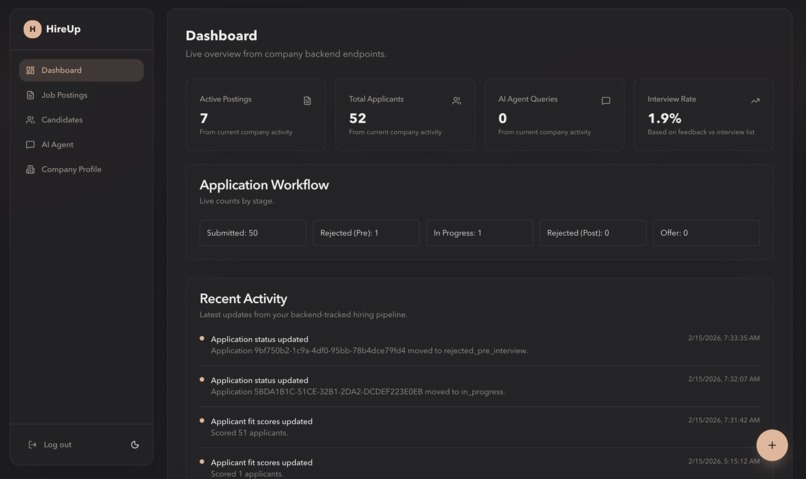
Task: Select the Offer: 0 stage box
Action: [x=706, y=233]
